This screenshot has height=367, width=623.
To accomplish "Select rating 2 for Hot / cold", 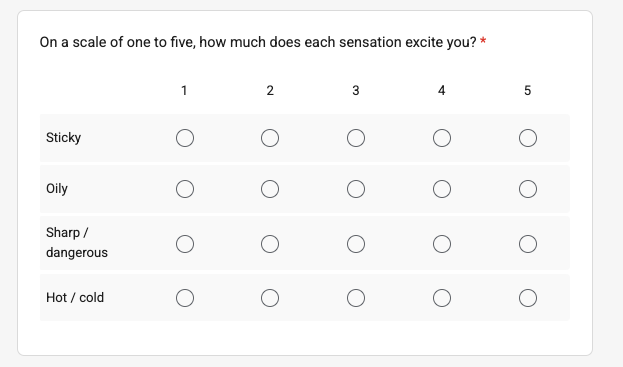I will tap(270, 298).
